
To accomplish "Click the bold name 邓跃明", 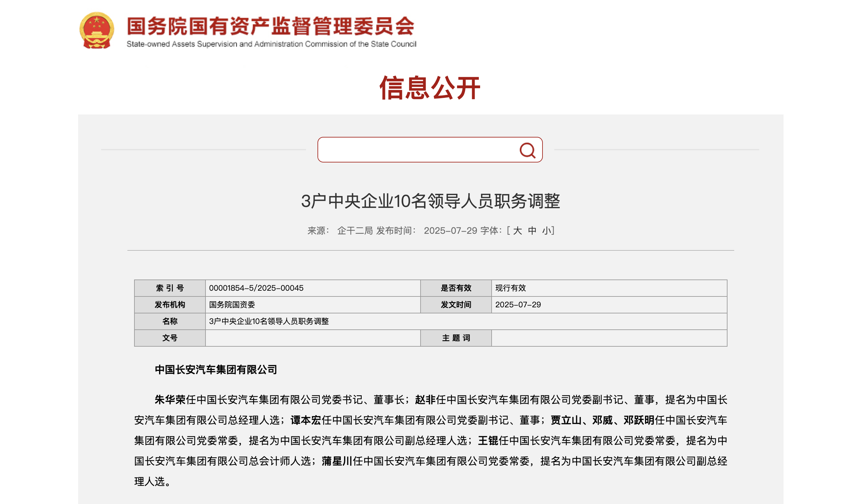I will (x=639, y=420).
